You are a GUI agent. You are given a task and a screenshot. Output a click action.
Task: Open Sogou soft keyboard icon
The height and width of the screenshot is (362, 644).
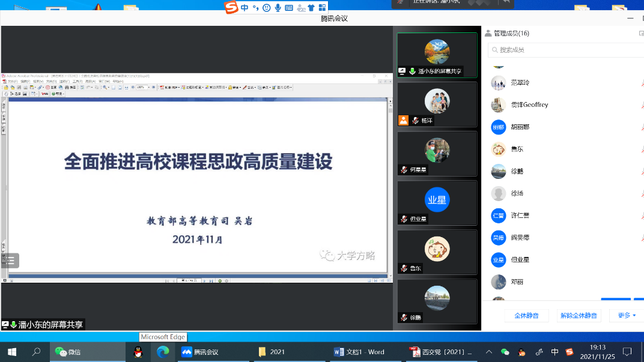coord(289,8)
